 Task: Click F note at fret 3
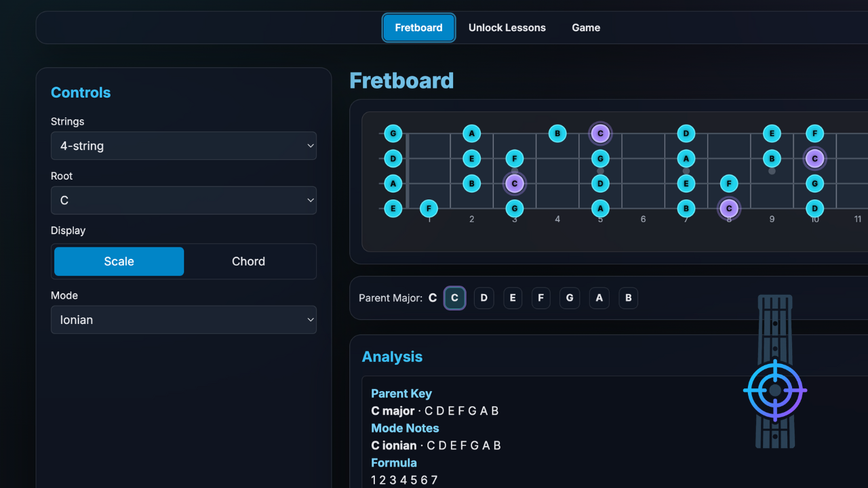(x=515, y=159)
